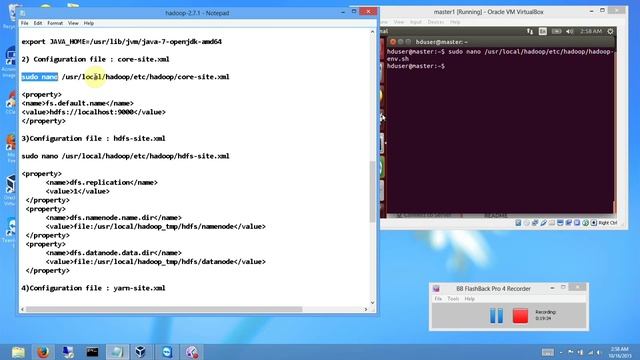
Task: Open Command Prompt from the taskbar
Action: (x=92, y=352)
